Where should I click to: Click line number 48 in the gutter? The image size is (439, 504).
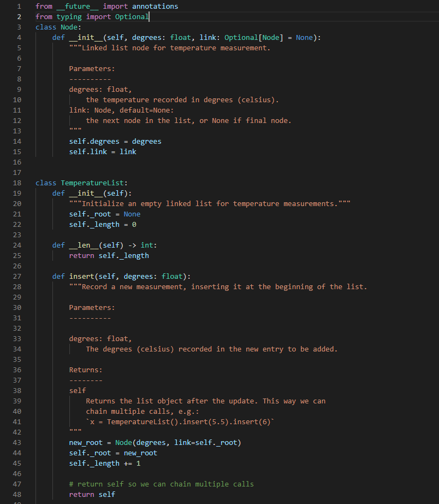(x=17, y=494)
